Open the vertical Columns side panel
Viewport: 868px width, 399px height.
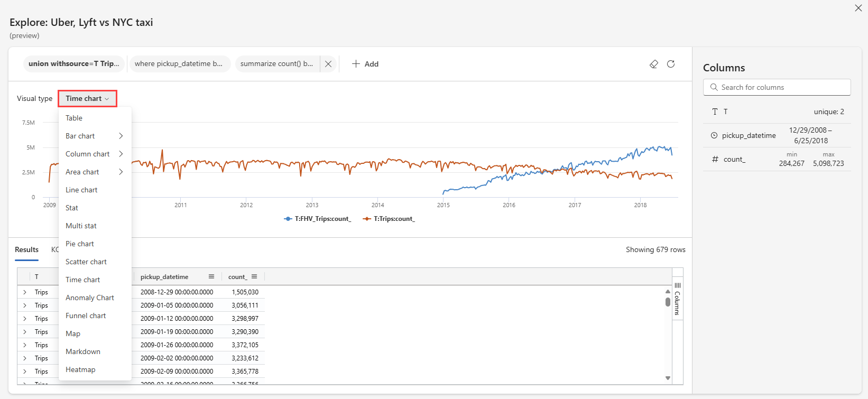point(677,299)
